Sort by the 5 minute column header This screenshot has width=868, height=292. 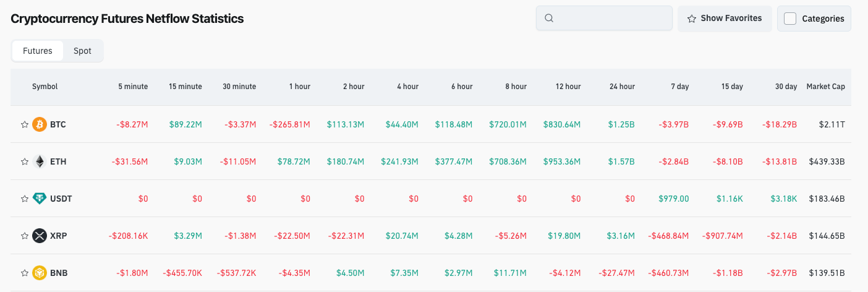point(133,87)
